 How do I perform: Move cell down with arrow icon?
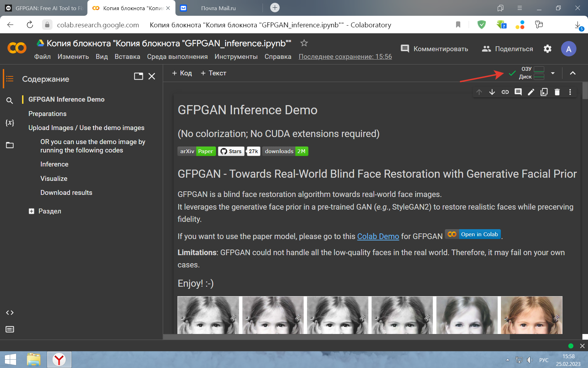(492, 92)
